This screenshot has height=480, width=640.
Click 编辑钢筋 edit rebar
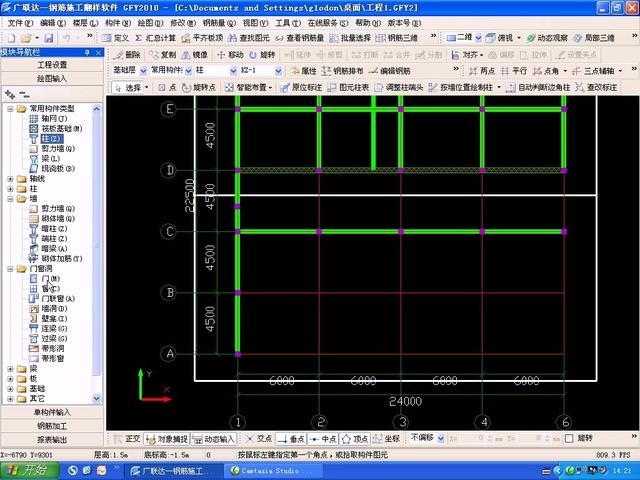[389, 71]
